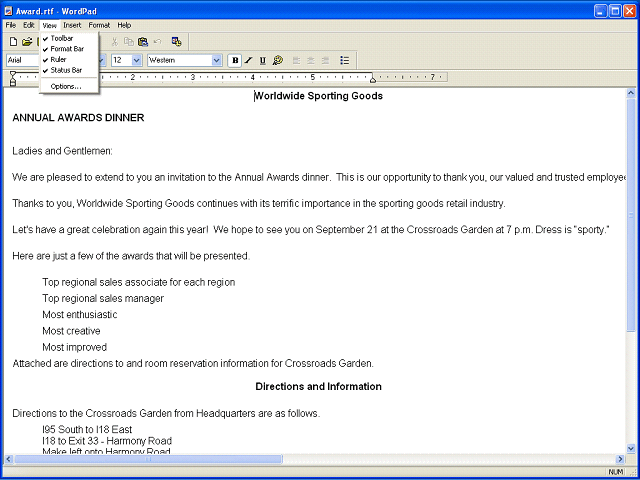Screen dimensions: 640x480
Task: Toggle the Bullets list icon
Action: 344,60
